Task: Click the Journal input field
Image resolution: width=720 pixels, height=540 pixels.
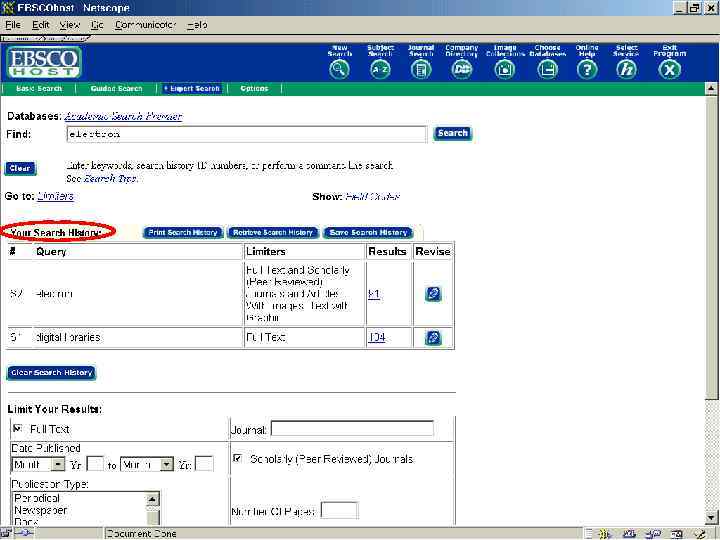Action: 352,428
